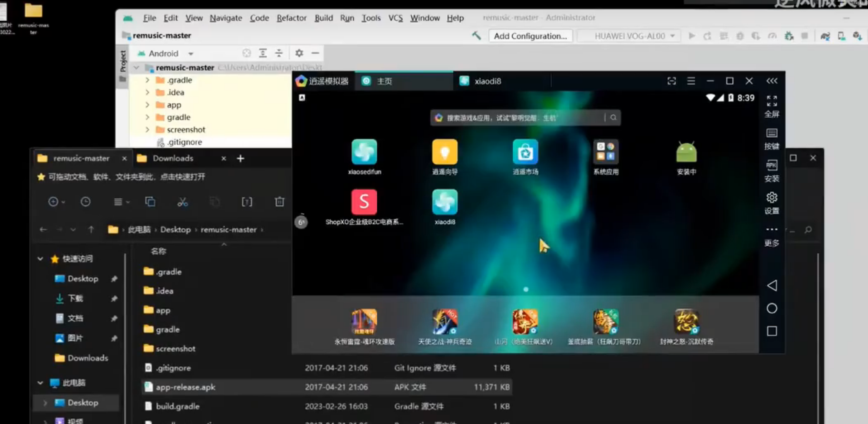Image resolution: width=868 pixels, height=424 pixels.
Task: Click the Name column header in file list
Action: 158,251
